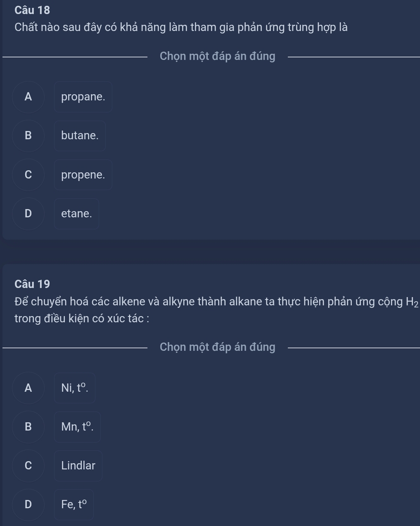The width and height of the screenshot is (420, 526).
Task: Click the Câu 18 question text
Action: (181, 28)
